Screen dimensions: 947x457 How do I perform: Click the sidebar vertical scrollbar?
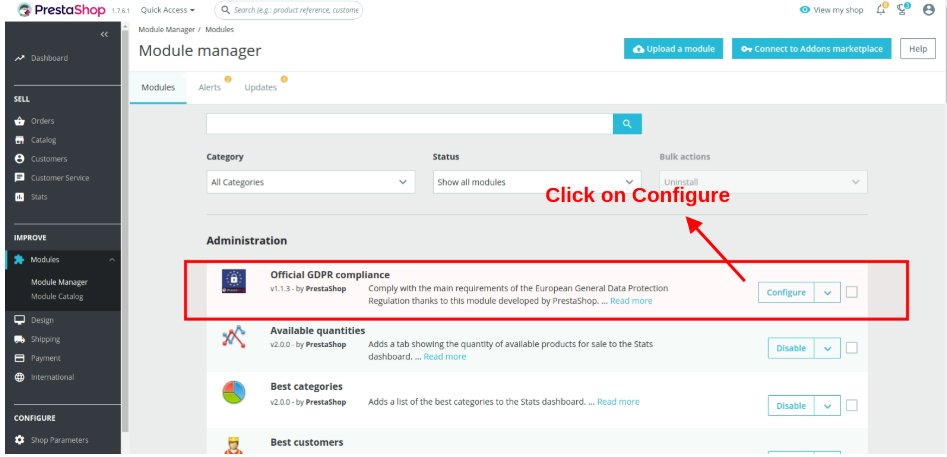pos(124,229)
